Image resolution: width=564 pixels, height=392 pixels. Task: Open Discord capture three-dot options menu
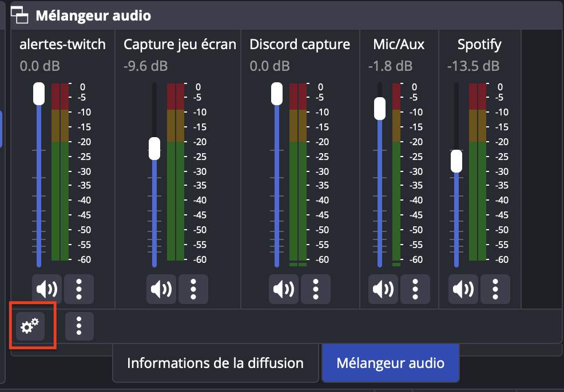click(x=315, y=289)
